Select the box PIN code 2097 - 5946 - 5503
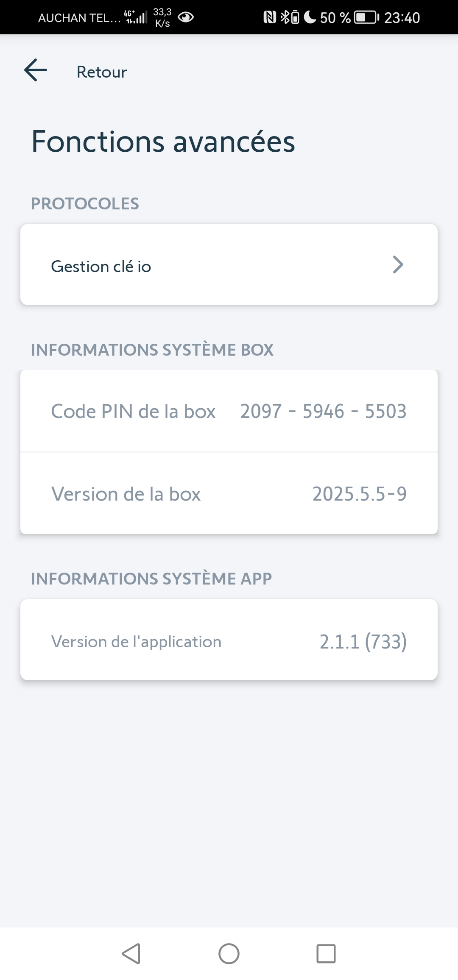The width and height of the screenshot is (458, 980). (x=323, y=411)
